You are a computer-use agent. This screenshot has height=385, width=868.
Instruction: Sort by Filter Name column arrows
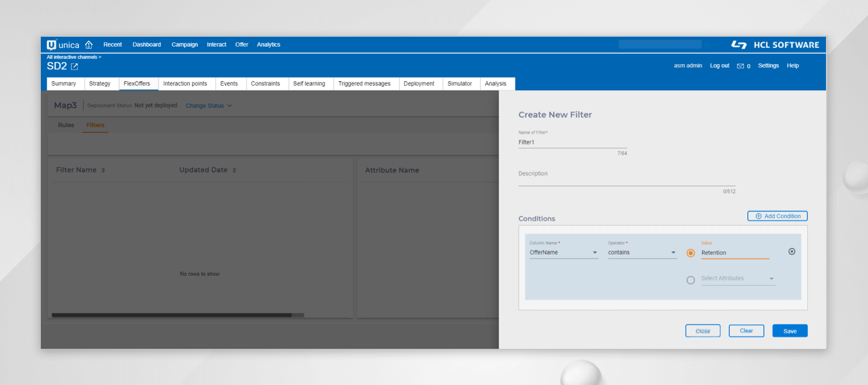coord(103,170)
